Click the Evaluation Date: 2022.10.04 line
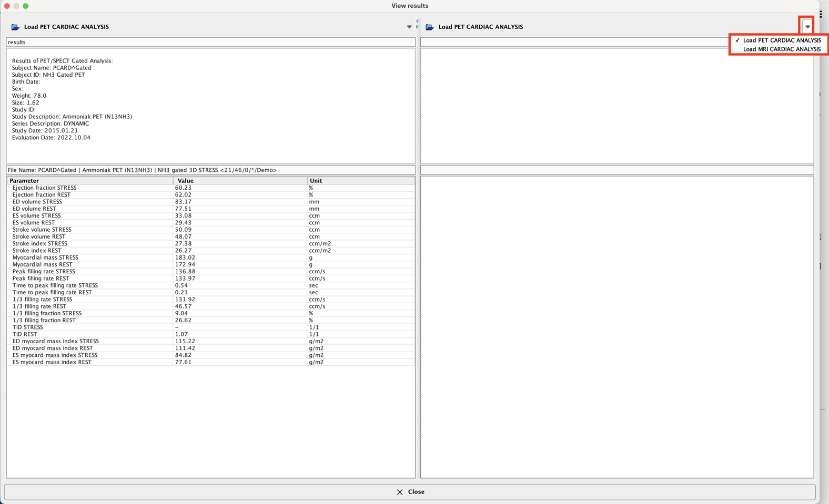Viewport: 829px width, 504px height. [51, 138]
